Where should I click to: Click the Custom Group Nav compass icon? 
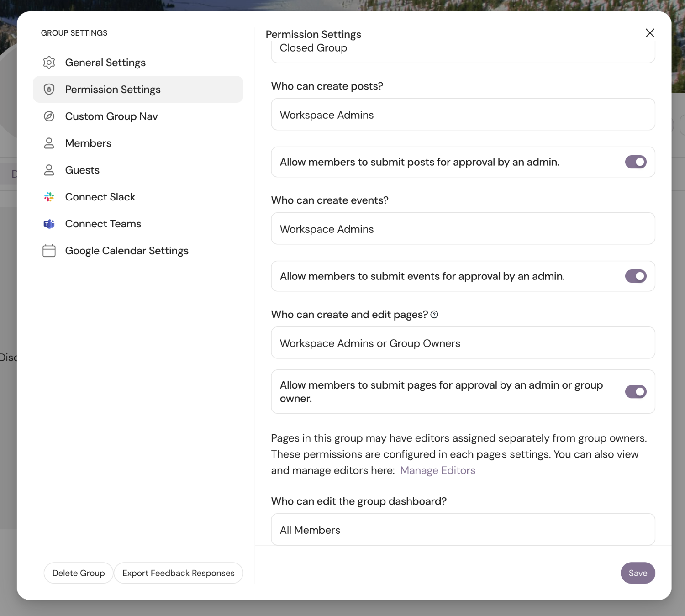49,116
